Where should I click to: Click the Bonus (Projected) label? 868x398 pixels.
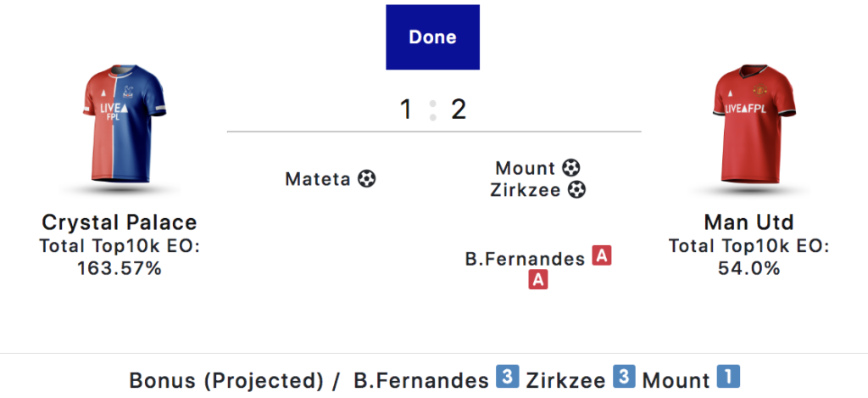pyautogui.click(x=225, y=379)
